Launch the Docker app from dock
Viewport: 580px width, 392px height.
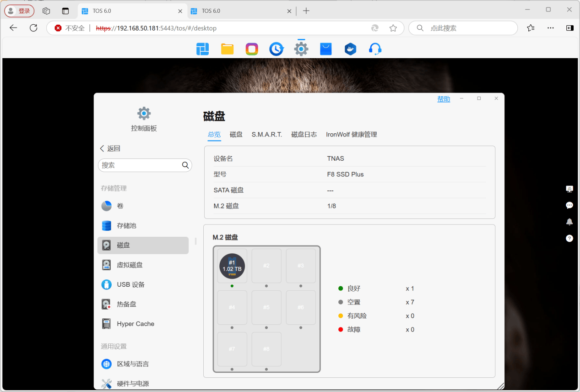pyautogui.click(x=350, y=49)
